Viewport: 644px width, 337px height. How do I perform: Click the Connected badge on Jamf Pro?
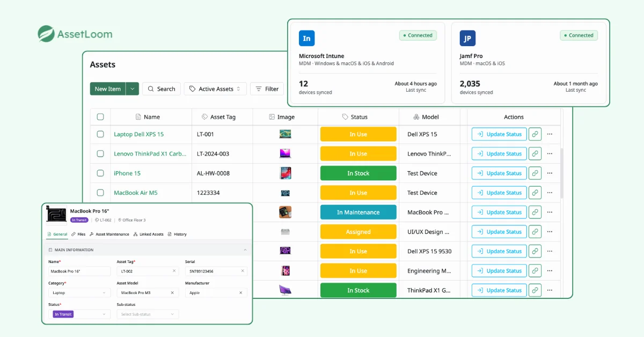coord(579,35)
